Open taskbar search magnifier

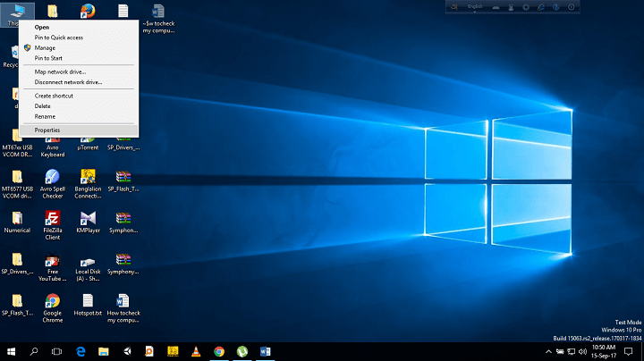point(34,351)
